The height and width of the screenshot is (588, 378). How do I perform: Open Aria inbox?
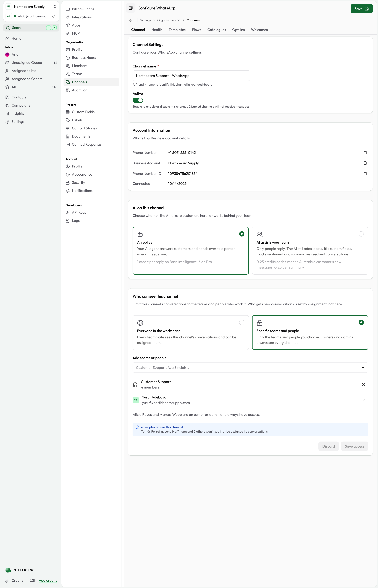pos(31,54)
